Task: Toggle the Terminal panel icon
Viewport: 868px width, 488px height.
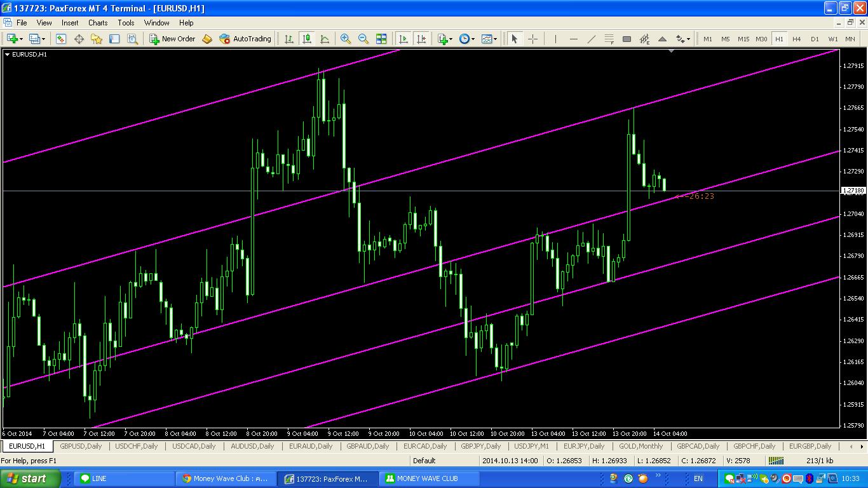Action: (114, 39)
